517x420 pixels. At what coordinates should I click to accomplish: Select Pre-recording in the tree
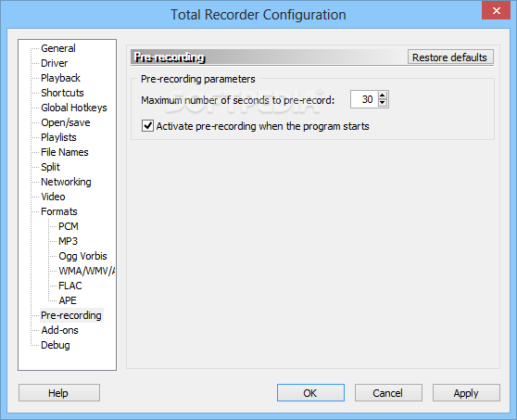coord(71,315)
